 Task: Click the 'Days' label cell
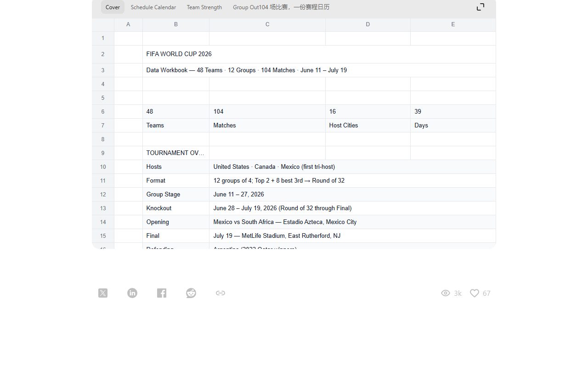(x=453, y=126)
